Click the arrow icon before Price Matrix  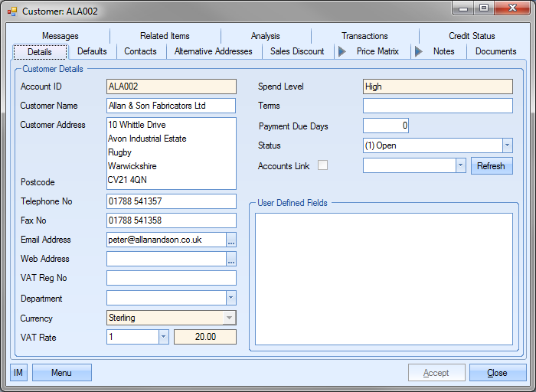pyautogui.click(x=342, y=51)
